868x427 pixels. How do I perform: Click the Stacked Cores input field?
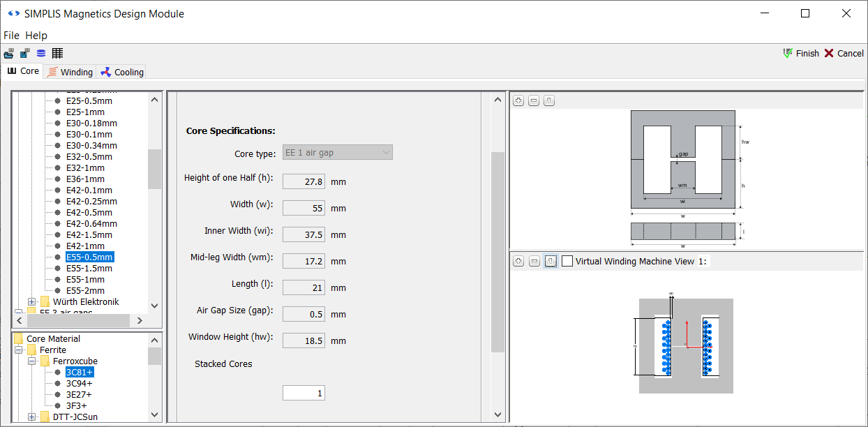click(304, 394)
